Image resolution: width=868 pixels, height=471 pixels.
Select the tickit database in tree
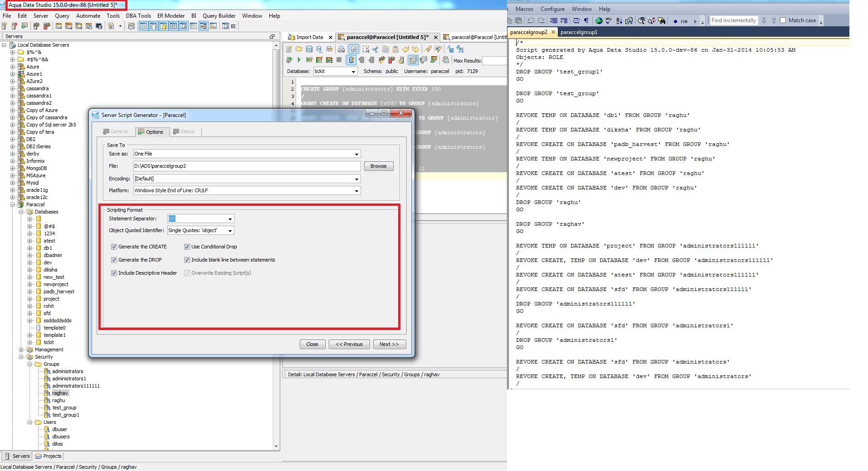(x=49, y=343)
